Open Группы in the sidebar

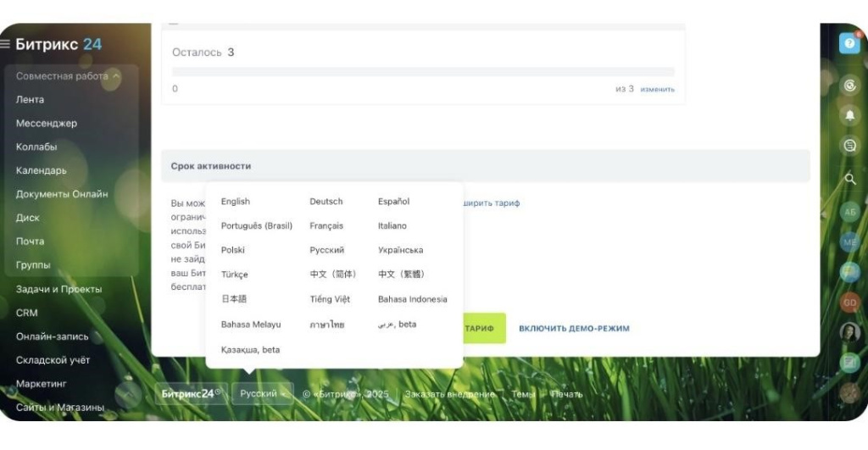33,265
